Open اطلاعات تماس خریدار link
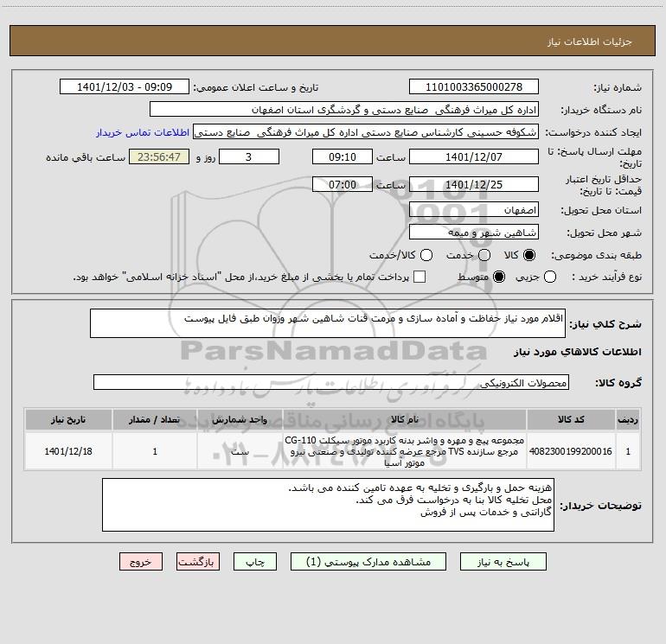Screen dimensions: 666x644 [143, 132]
